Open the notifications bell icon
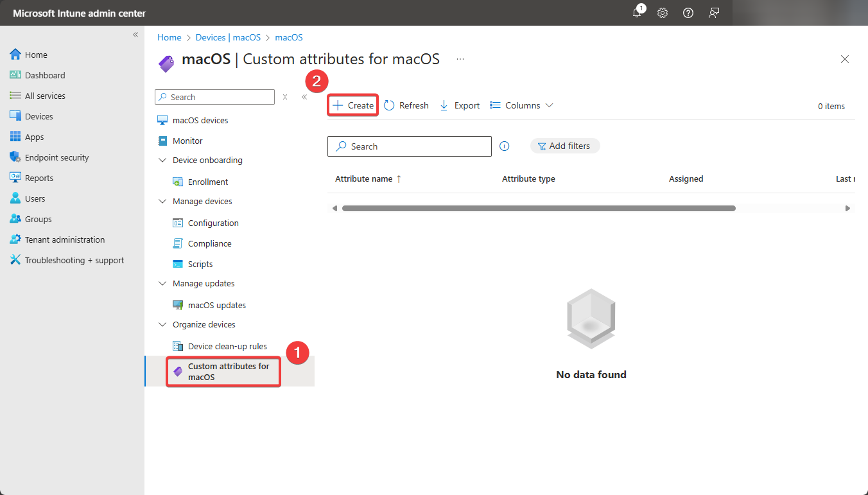The width and height of the screenshot is (868, 495). coord(637,13)
